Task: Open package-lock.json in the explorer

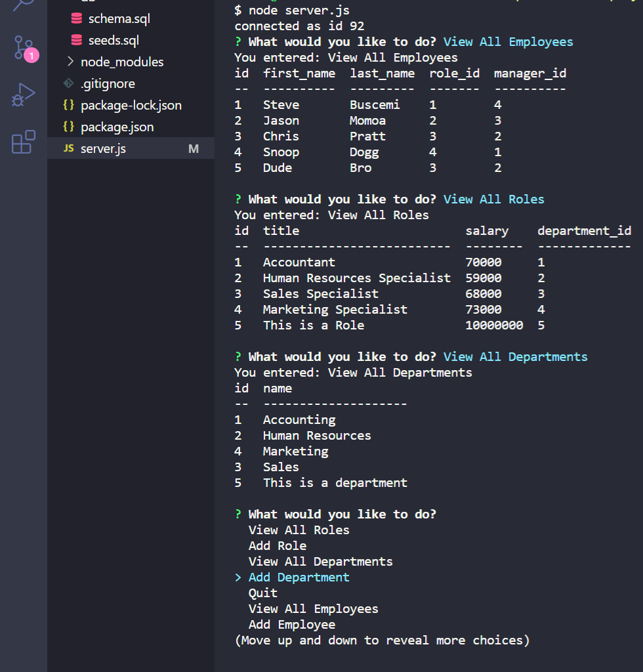Action: [131, 106]
